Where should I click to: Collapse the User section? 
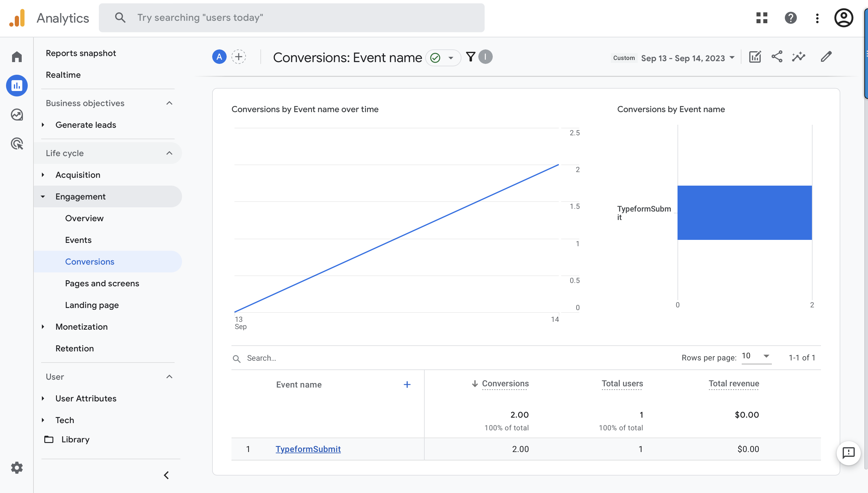click(x=169, y=376)
